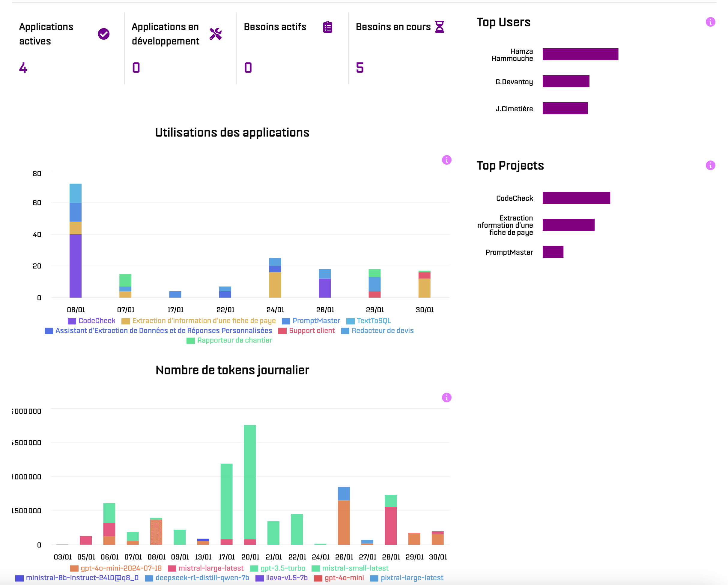The width and height of the screenshot is (728, 585).
Task: Click the PromptMaster legend color swatch
Action: pos(286,321)
